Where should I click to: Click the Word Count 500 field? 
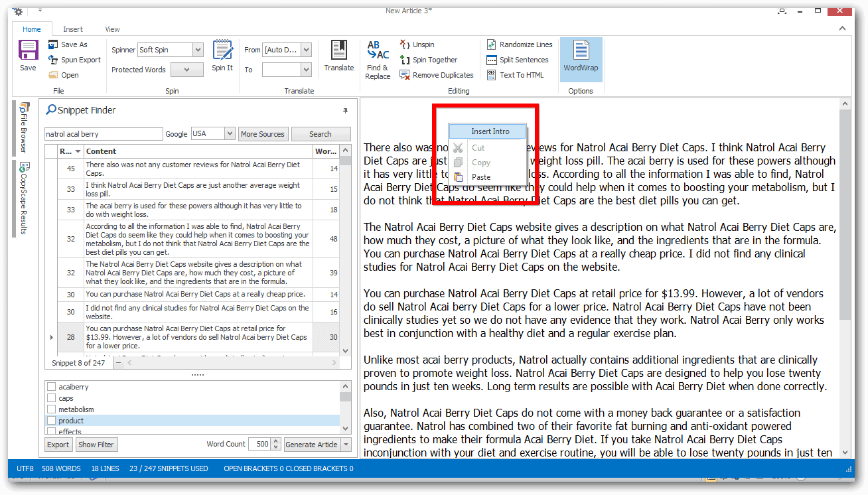point(259,445)
